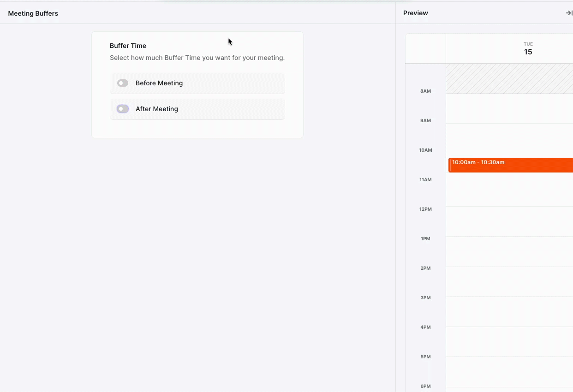Click the 9AM time label

click(425, 121)
